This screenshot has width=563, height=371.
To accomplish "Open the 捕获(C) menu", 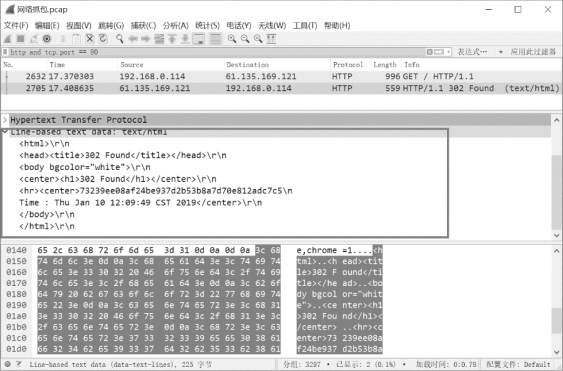I will (143, 25).
